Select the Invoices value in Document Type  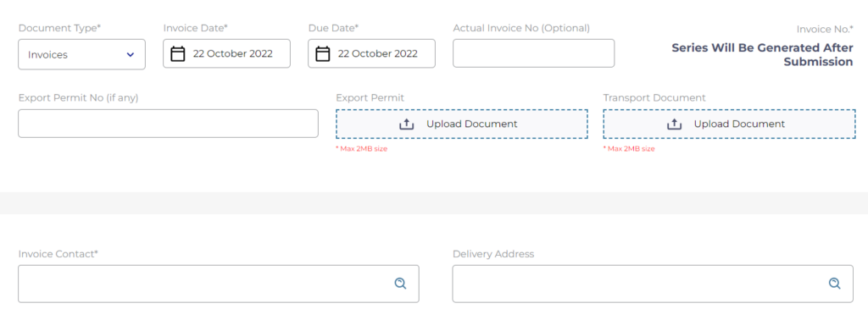tap(47, 55)
